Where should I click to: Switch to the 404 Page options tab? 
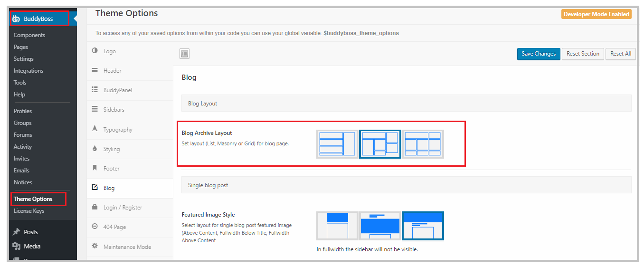click(130, 227)
